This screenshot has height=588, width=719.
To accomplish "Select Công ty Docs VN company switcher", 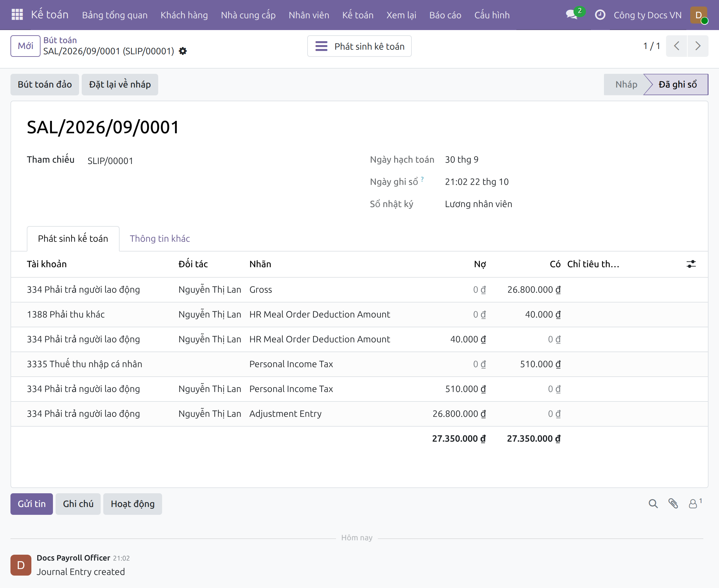I will click(647, 15).
